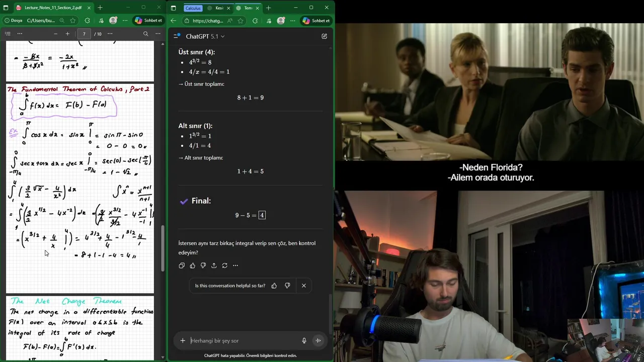644x362 pixels.
Task: Open the PDF table of contents icon
Action: (x=8, y=34)
